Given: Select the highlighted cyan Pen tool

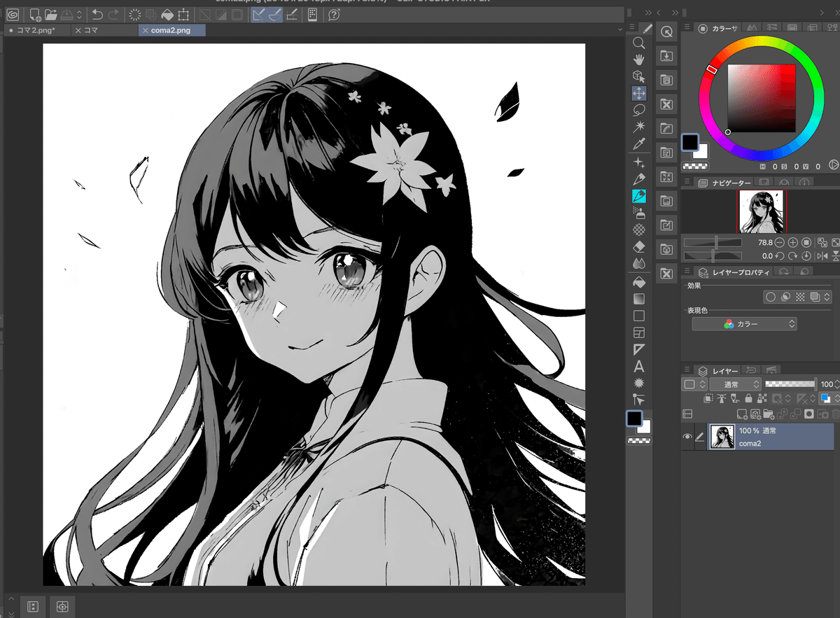Looking at the screenshot, I should [x=638, y=196].
